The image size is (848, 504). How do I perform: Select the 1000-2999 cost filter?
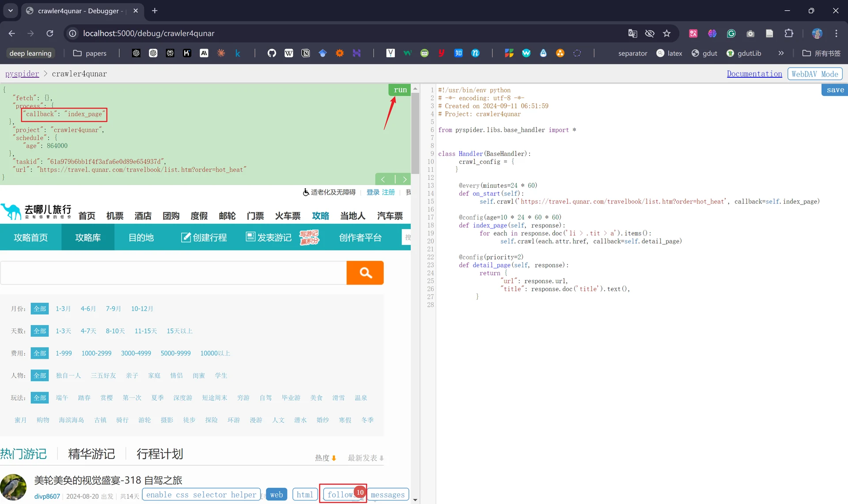(x=96, y=353)
